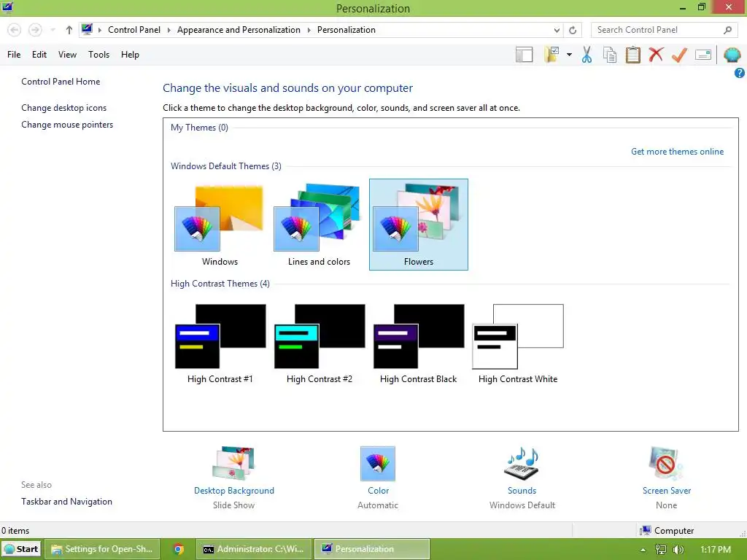The width and height of the screenshot is (747, 560).
Task: Open the File menu
Action: pyautogui.click(x=14, y=54)
